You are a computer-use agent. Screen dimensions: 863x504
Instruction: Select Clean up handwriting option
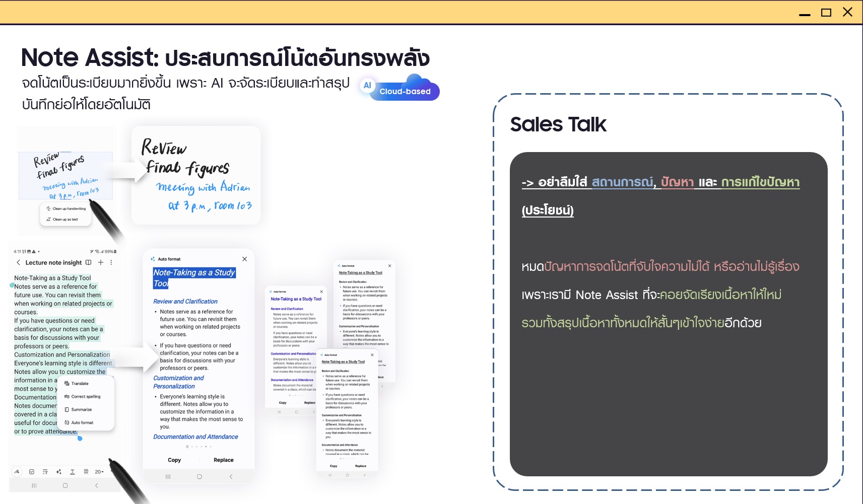(x=66, y=208)
